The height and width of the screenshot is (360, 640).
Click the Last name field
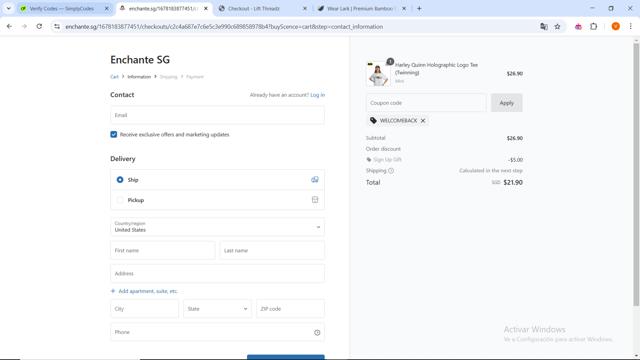[x=272, y=250]
